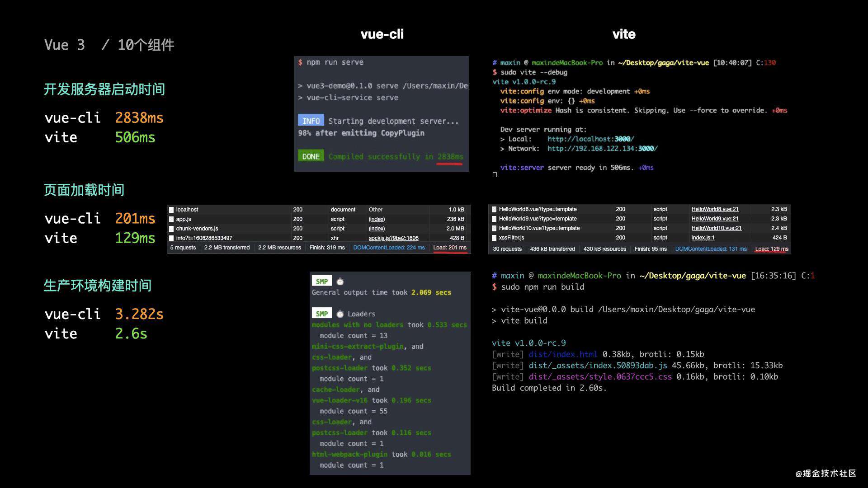This screenshot has height=488, width=868.
Task: Click the 'Compiled successfully in 2838ms' line
Action: click(396, 157)
